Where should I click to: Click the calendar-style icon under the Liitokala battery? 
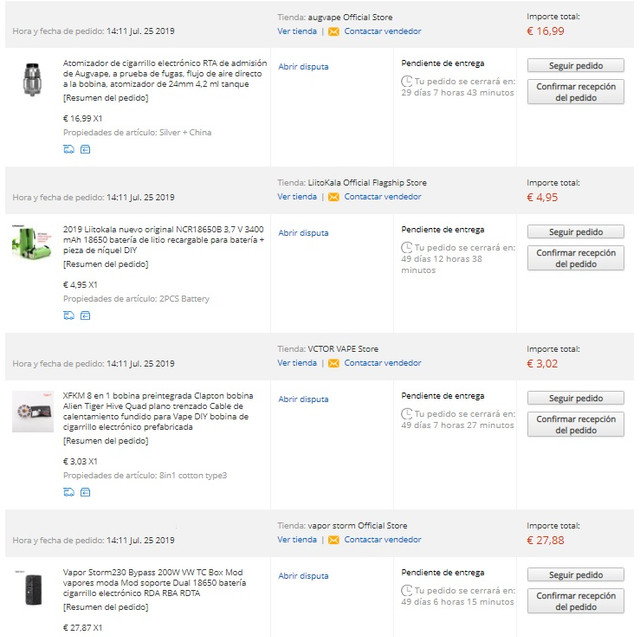(85, 315)
